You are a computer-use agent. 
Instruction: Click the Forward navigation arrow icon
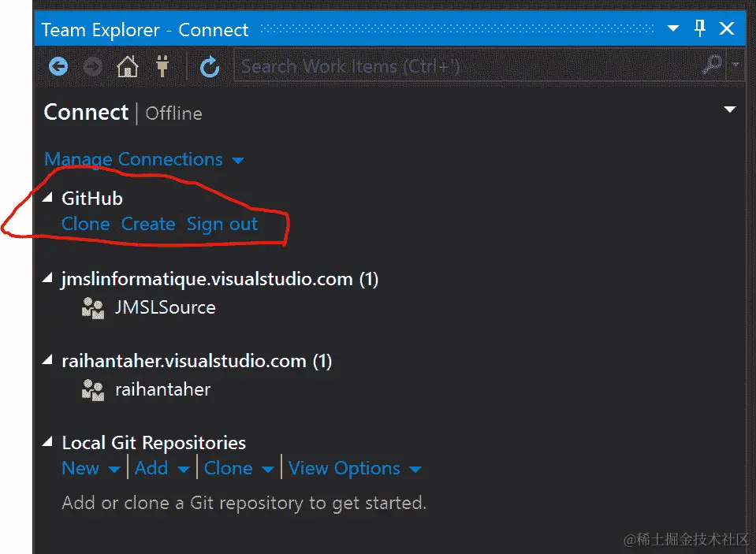[93, 66]
